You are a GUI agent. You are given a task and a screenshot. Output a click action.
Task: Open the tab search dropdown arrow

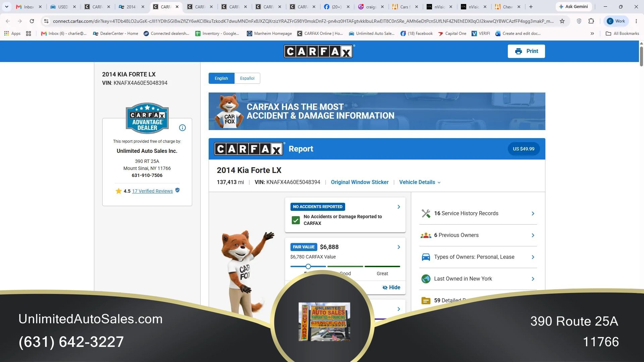(6, 7)
